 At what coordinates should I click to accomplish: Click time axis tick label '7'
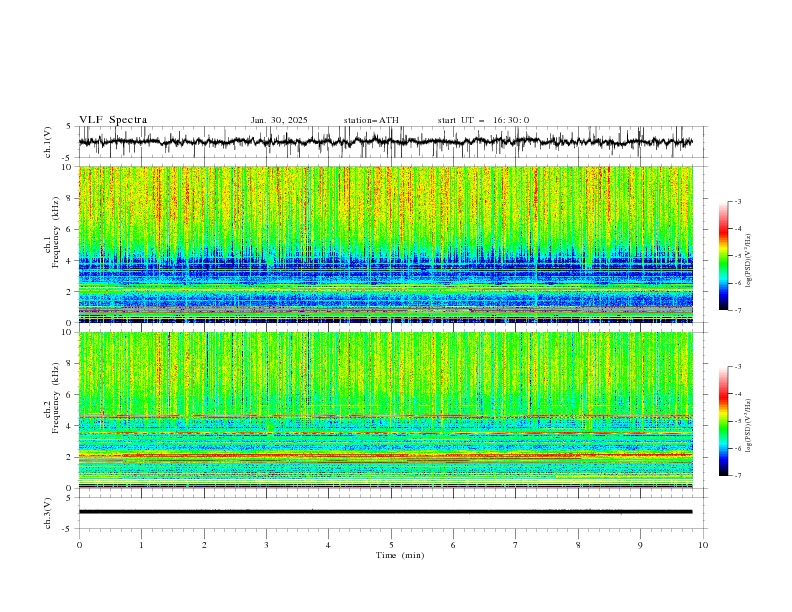tap(516, 545)
